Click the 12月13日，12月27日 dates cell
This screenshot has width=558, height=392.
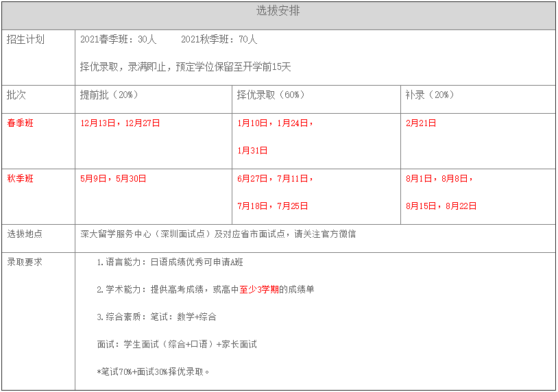click(120, 123)
